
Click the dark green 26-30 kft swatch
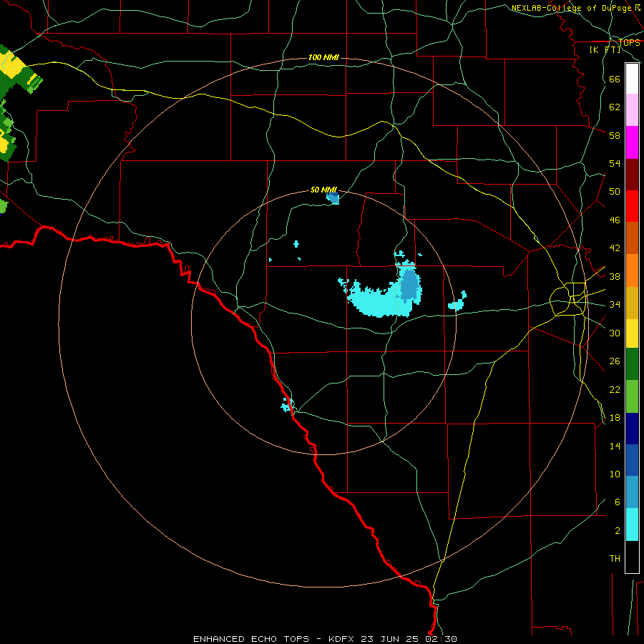click(632, 364)
